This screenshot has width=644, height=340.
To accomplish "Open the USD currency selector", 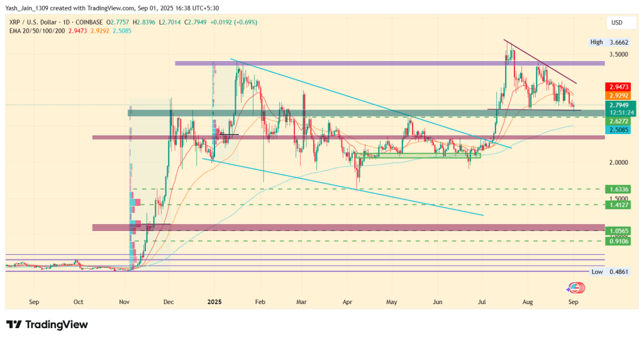I will (x=616, y=23).
